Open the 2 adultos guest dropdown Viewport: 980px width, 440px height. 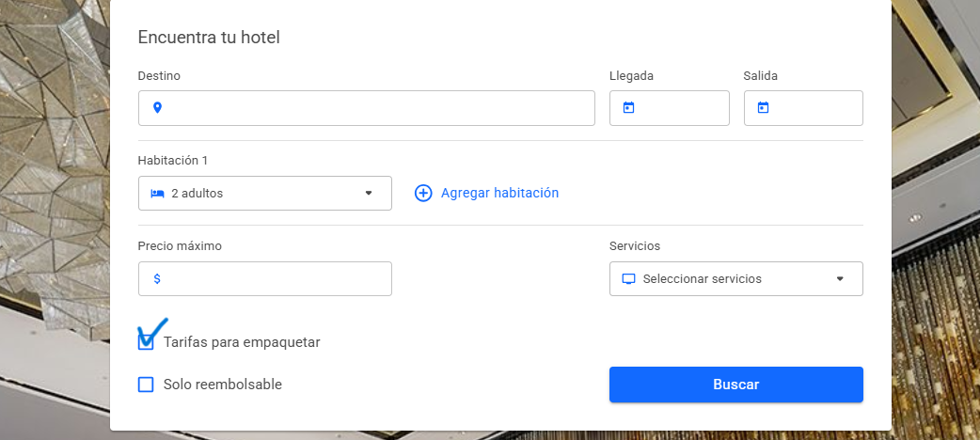pos(265,193)
